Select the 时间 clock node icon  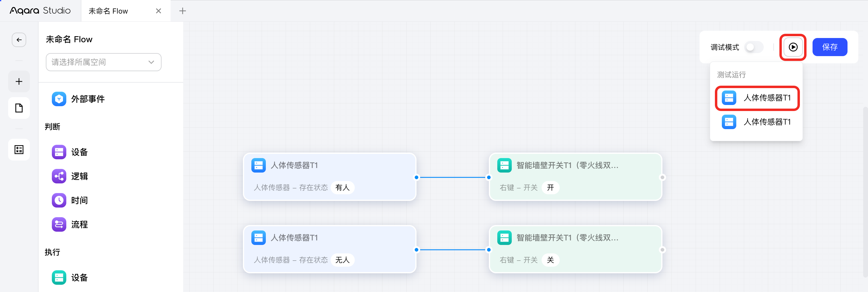[x=59, y=200]
